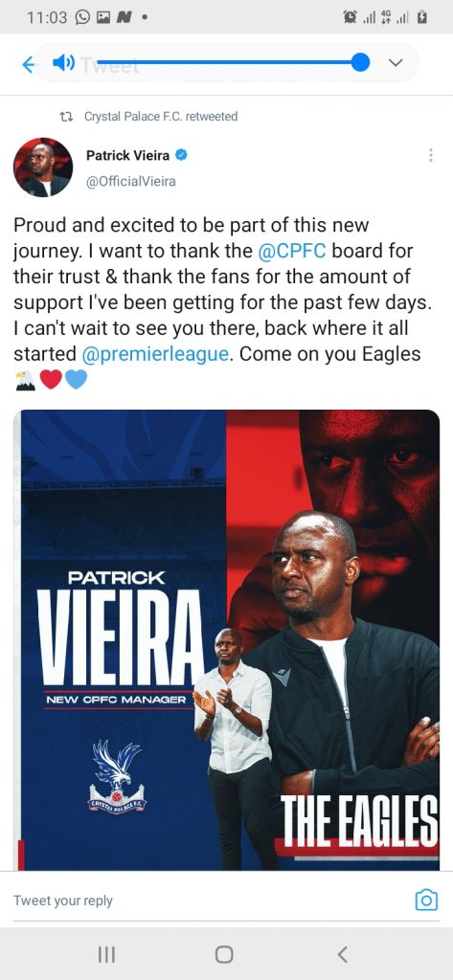Open the Vieira announcement image
Screen dimensions: 453x980
pyautogui.click(x=226, y=640)
